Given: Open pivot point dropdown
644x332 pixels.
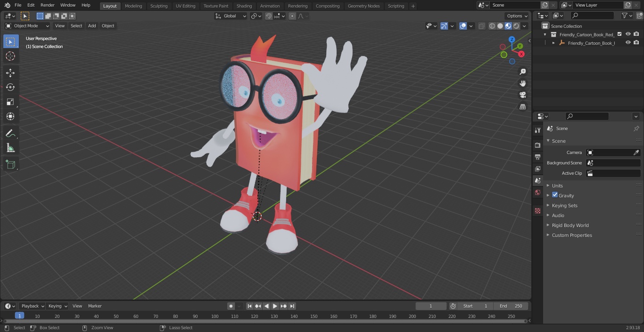Looking at the screenshot, I should tap(256, 16).
